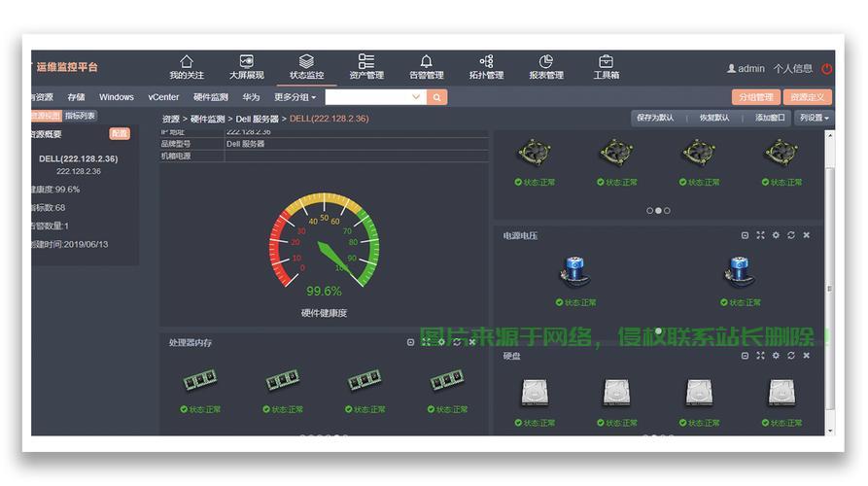Open 资产管理 asset list icon
Image resolution: width=868 pixels, height=486 pixels.
point(365,61)
